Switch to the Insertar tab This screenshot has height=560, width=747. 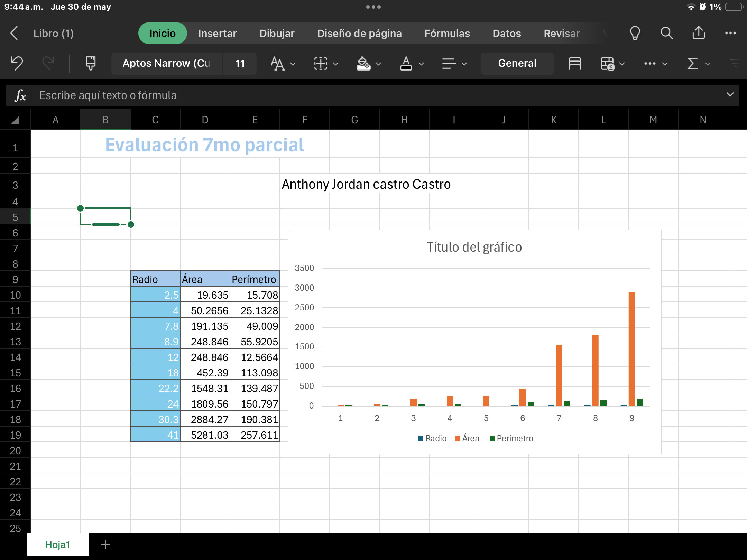pos(217,34)
